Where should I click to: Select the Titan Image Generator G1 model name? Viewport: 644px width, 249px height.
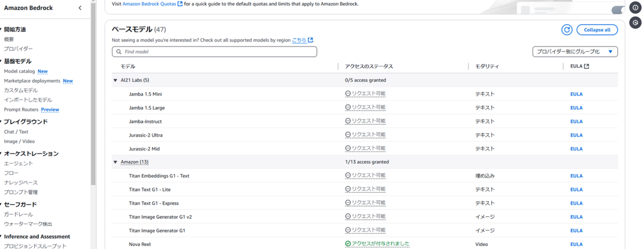[x=157, y=231]
